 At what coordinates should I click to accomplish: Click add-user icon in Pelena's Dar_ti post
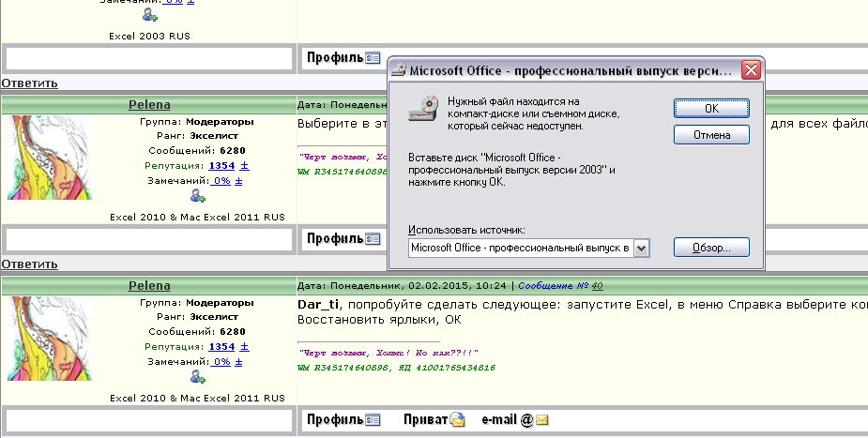click(198, 377)
